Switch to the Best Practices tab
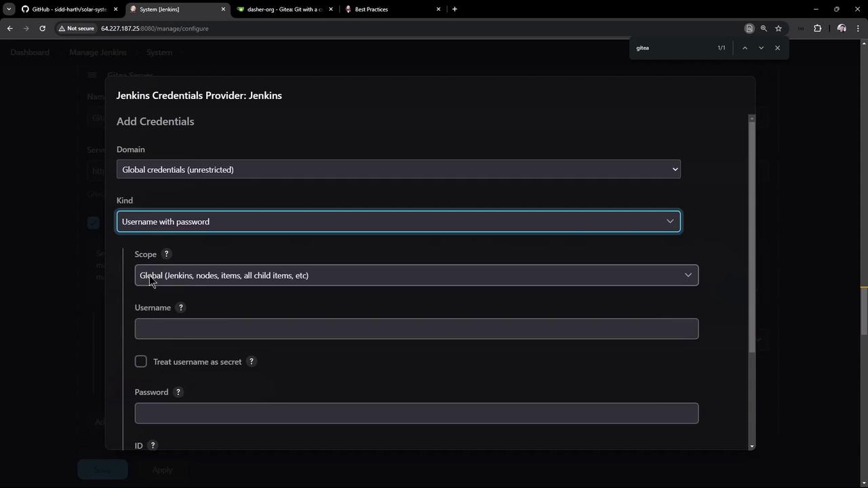This screenshot has width=868, height=488. click(393, 9)
